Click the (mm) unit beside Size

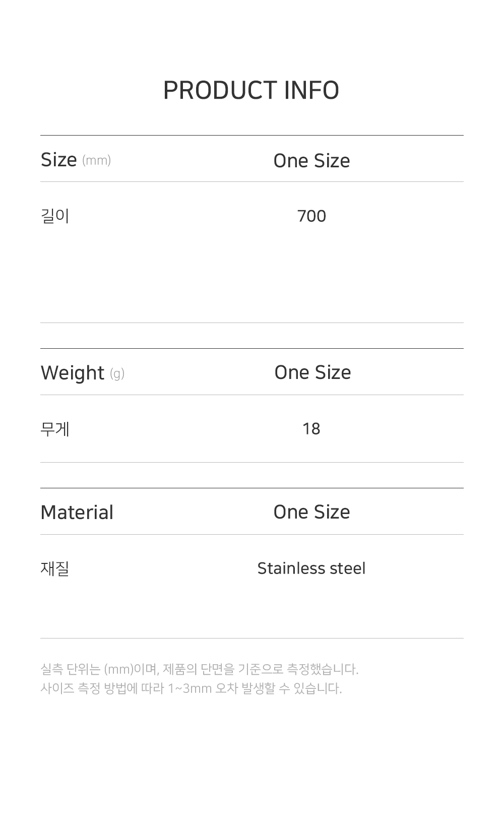[96, 161]
